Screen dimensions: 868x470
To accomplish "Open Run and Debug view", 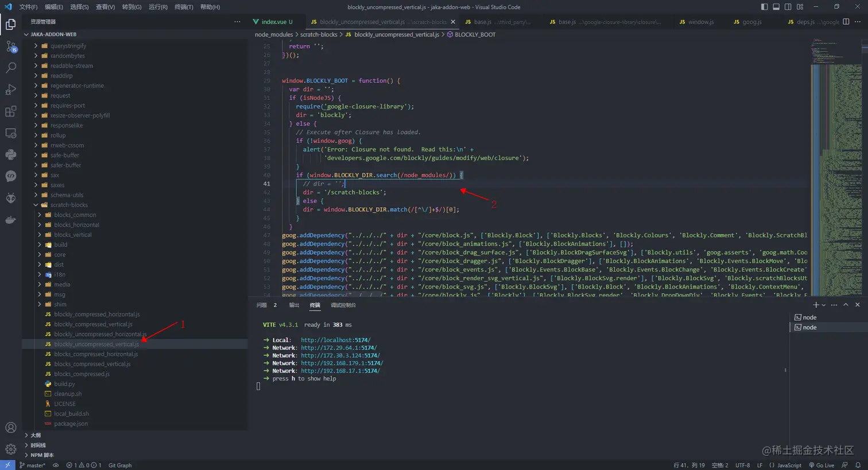I will point(11,90).
